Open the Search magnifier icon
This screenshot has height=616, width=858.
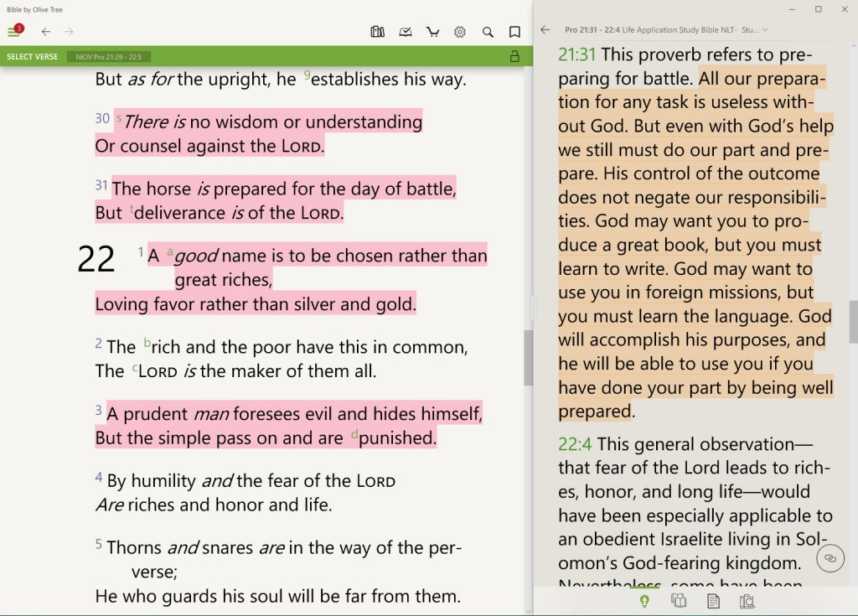488,31
